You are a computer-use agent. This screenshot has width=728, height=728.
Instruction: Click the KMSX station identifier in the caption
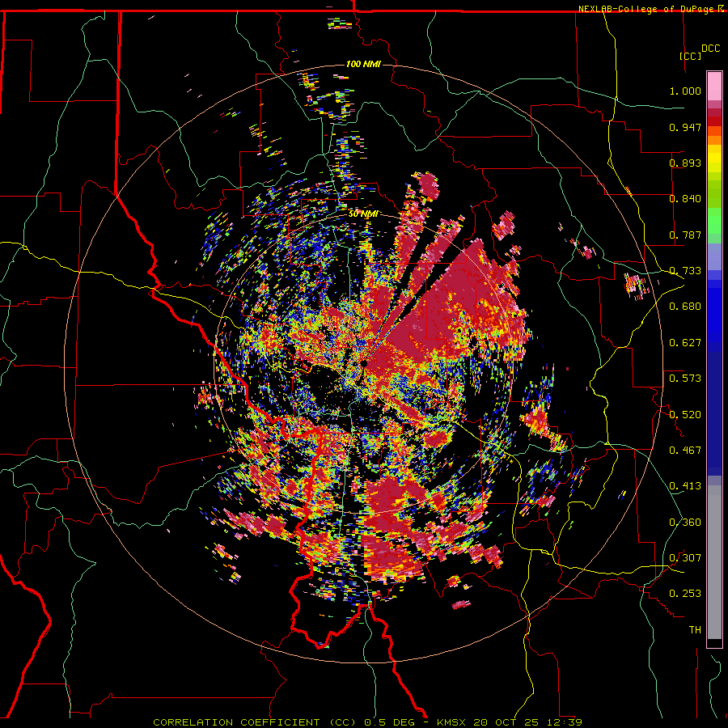(x=452, y=722)
